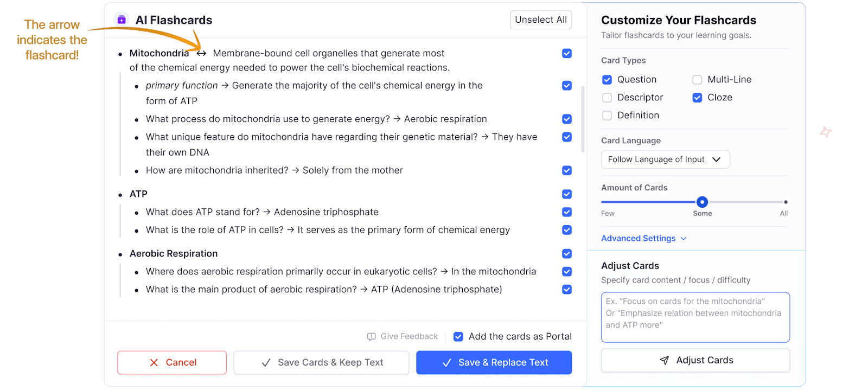Click the AI Flashcards purple icon

point(122,20)
